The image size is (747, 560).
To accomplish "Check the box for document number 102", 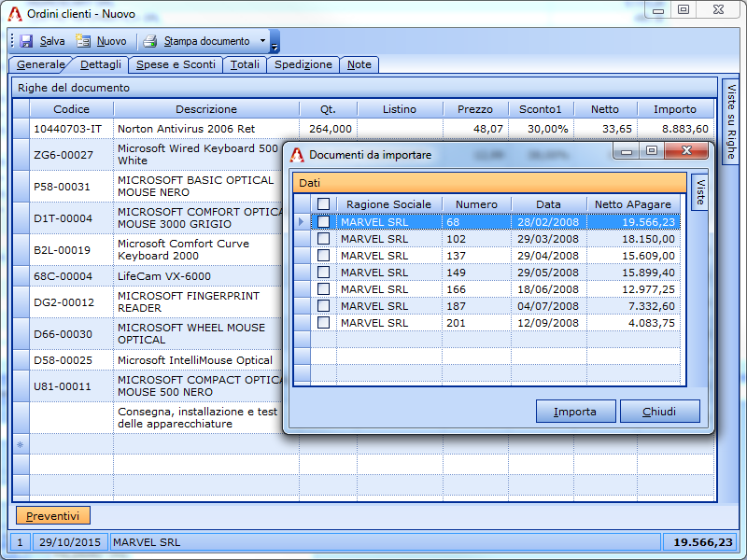I will tap(323, 239).
